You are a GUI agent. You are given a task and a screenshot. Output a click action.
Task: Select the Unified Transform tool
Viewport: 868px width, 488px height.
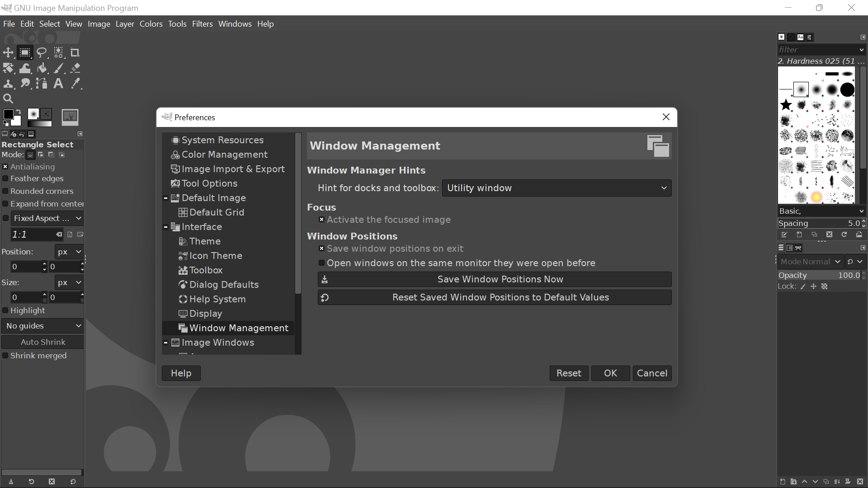pyautogui.click(x=8, y=68)
